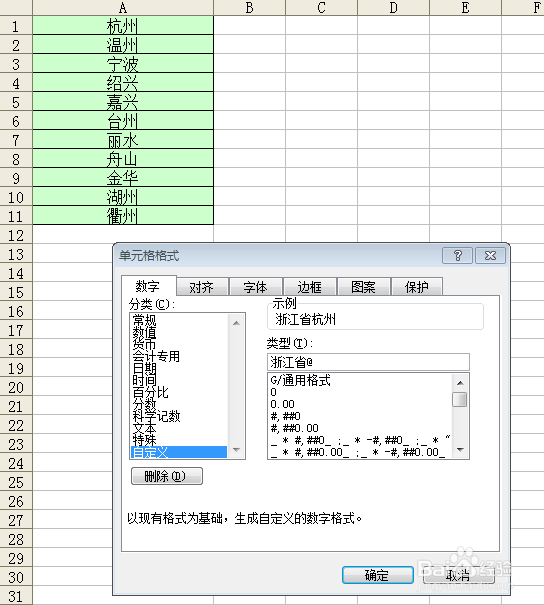
Task: Select cell containing 绍兴
Action: [x=123, y=82]
